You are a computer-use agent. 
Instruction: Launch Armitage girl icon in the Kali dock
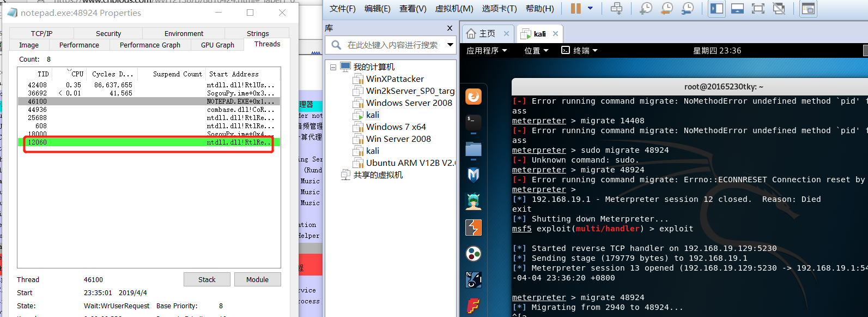point(474,201)
